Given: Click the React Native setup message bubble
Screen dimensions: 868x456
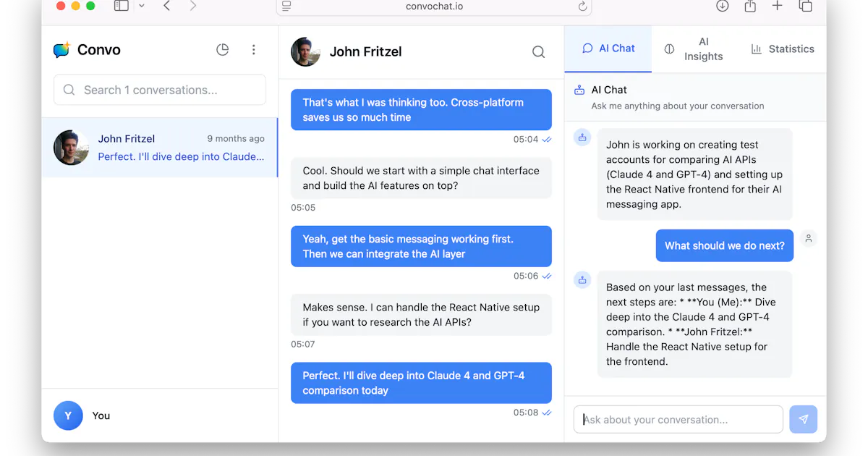Looking at the screenshot, I should pos(421,315).
